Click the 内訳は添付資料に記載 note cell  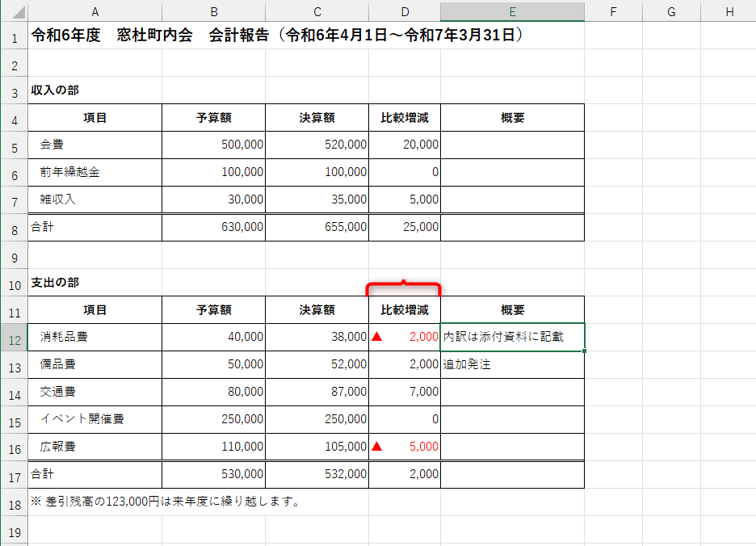click(x=512, y=338)
